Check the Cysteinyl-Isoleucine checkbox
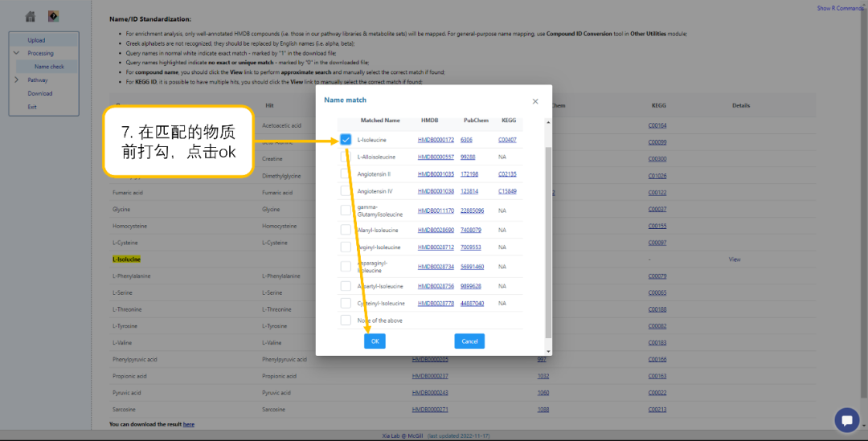868x441 pixels. point(346,303)
